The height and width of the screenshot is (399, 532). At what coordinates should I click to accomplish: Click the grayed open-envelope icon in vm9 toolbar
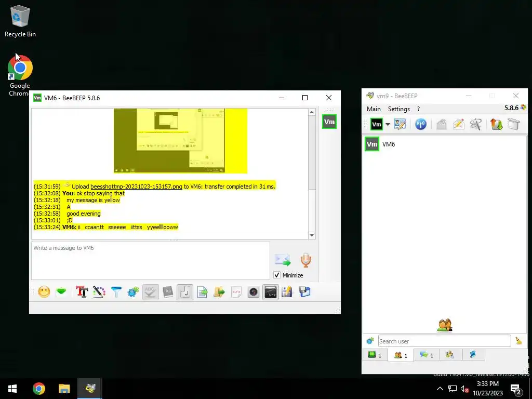click(x=442, y=124)
